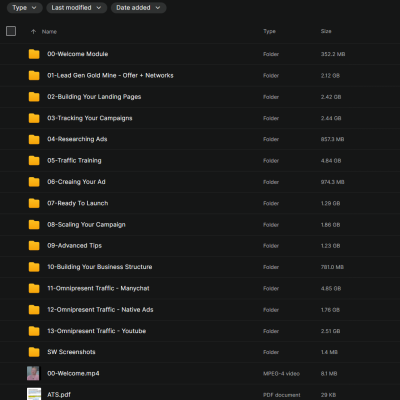Sort by the Name column header
Image resolution: width=400 pixels, height=400 pixels.
tap(49, 32)
